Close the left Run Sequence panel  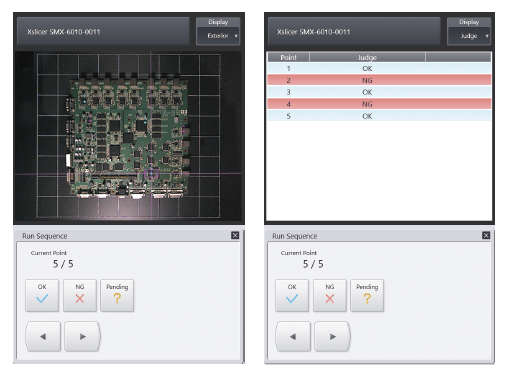coord(235,235)
